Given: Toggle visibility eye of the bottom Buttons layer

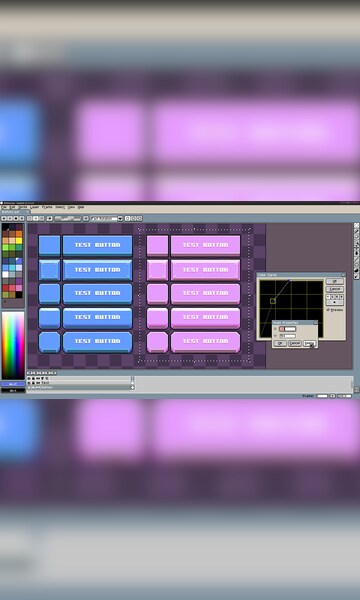Looking at the screenshot, I should click(x=29, y=387).
